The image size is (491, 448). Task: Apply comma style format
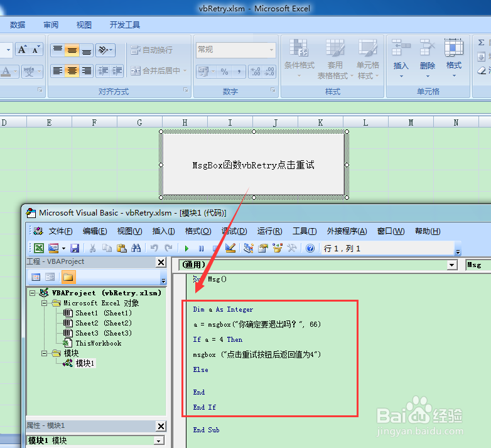(x=239, y=72)
